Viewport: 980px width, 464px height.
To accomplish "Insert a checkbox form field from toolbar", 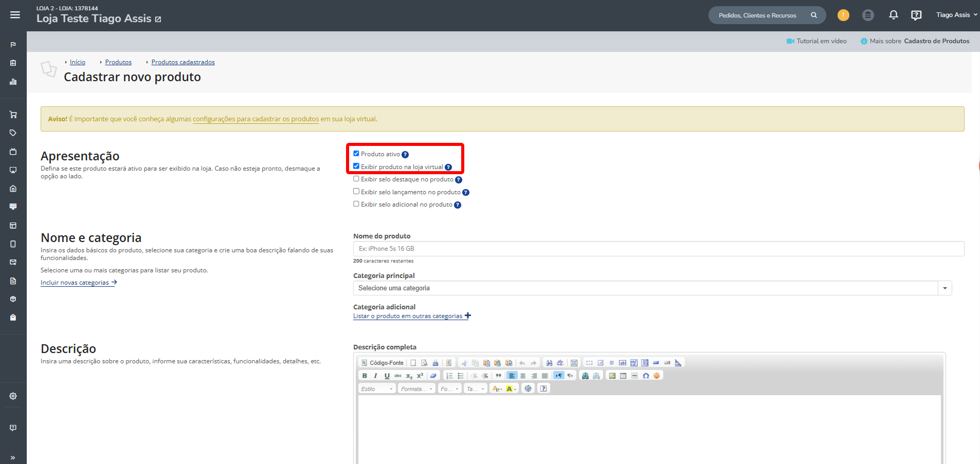I will [x=601, y=363].
